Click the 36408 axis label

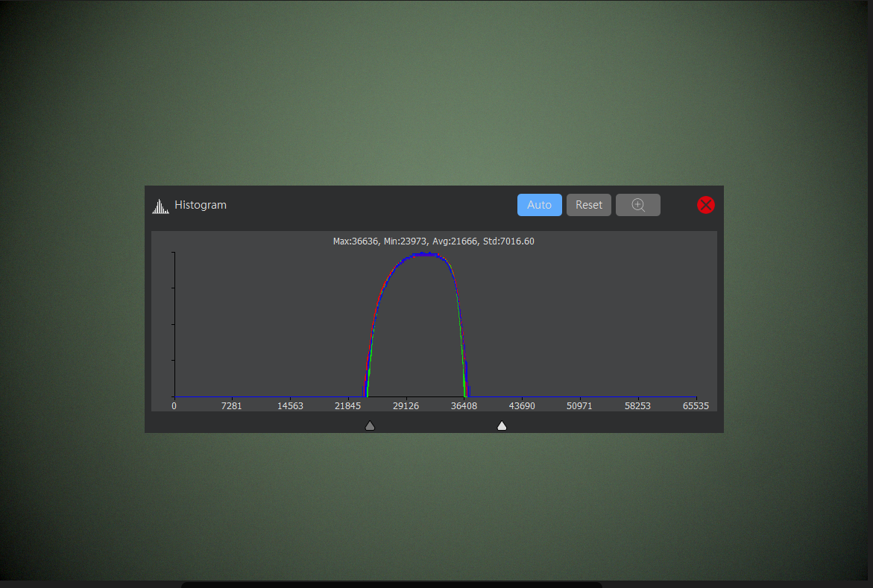tap(464, 406)
